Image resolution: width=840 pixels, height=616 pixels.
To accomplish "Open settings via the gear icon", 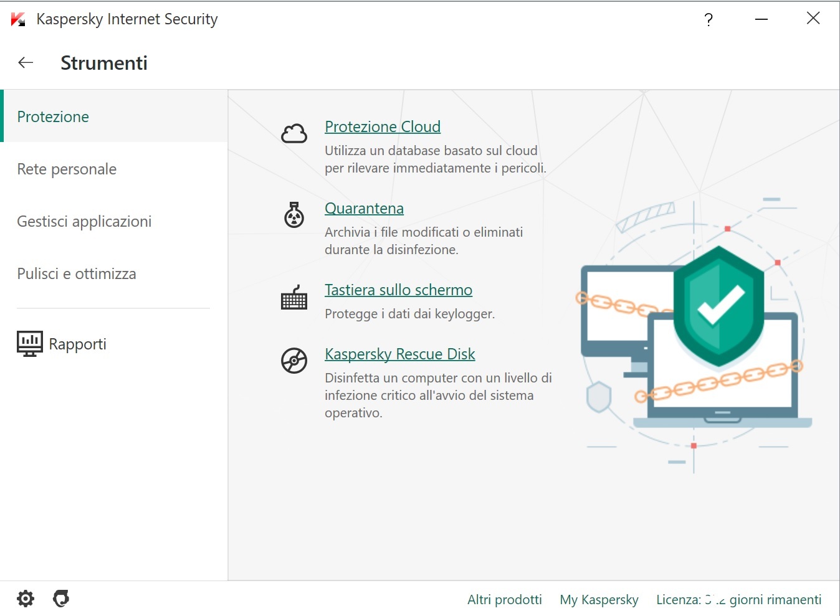I will pos(26,599).
